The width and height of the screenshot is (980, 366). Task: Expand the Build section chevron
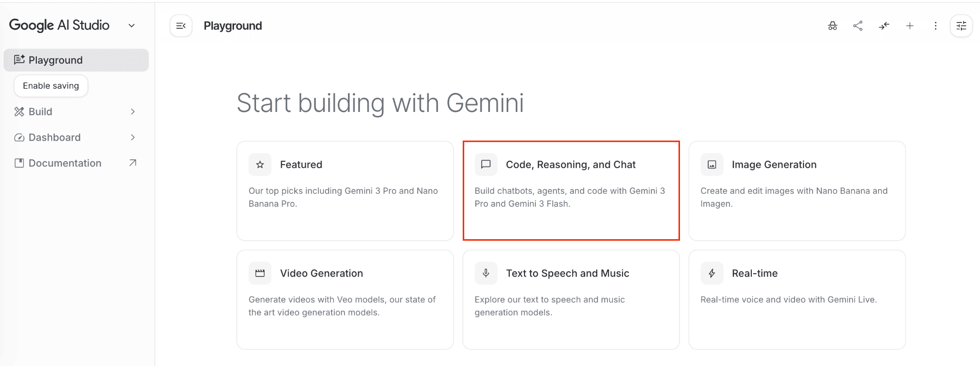(x=133, y=111)
